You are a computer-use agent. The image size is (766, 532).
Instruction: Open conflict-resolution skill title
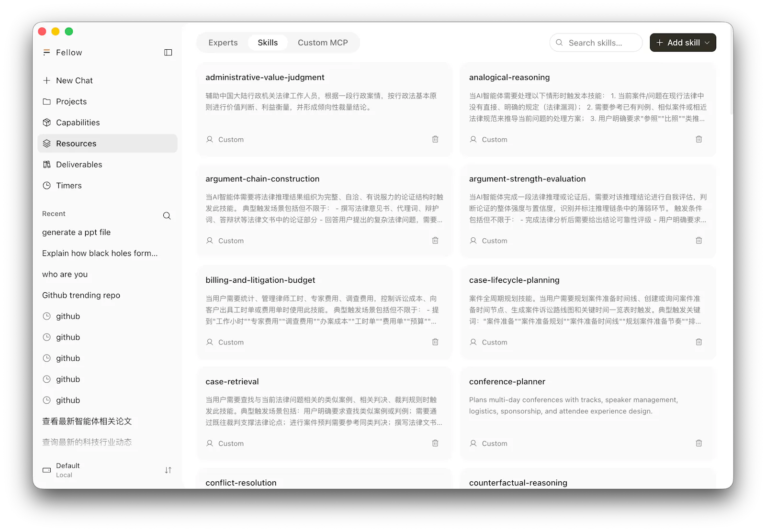241,483
